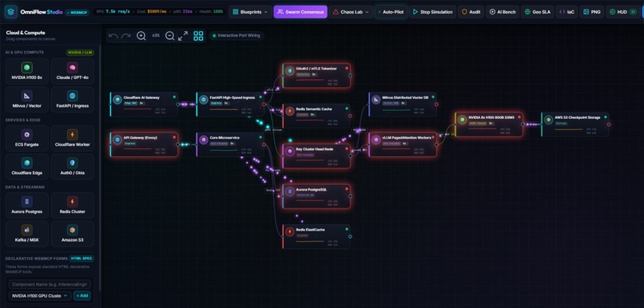Screen dimensions: 644x308
Task: Click the HTML SPEC badge
Action: point(81,259)
